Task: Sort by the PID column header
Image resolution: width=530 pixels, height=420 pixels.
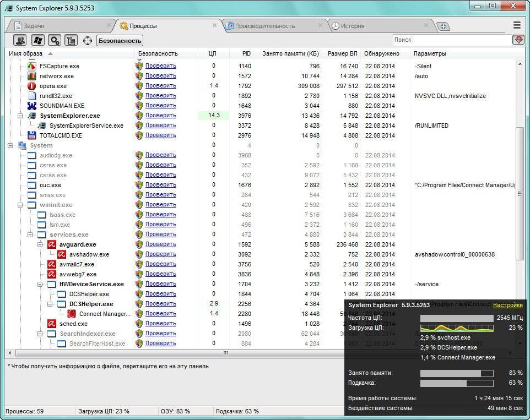Action: tap(242, 53)
